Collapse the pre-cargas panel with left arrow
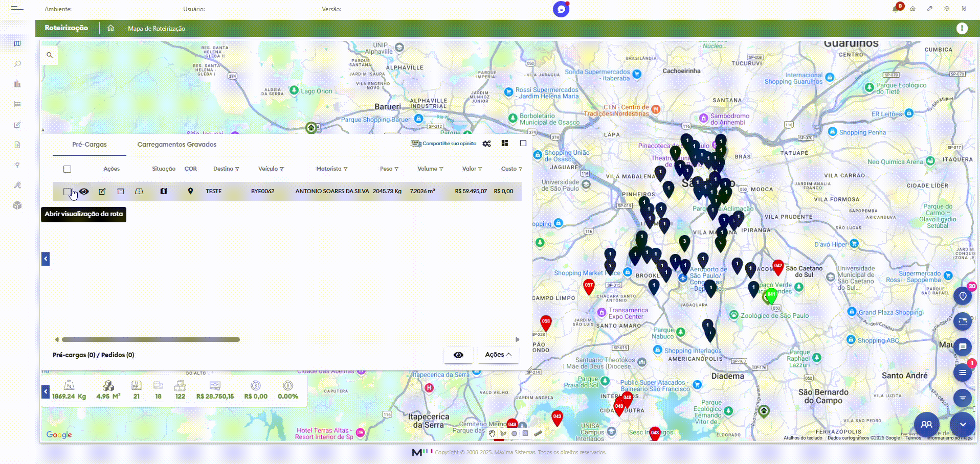Screen dimensions: 980x464 tap(46, 259)
